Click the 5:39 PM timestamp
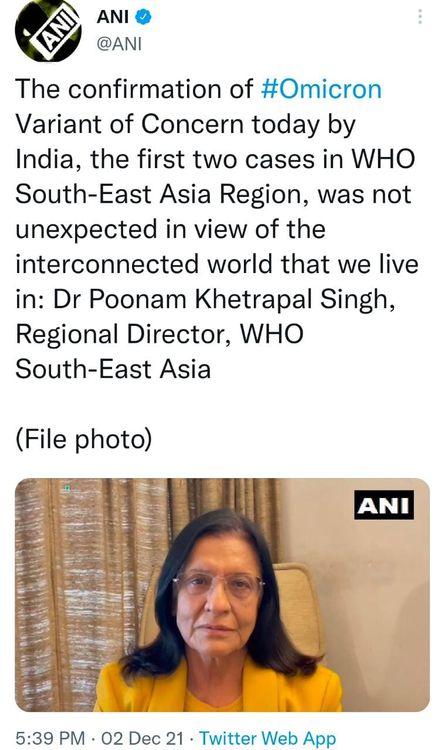 [x=50, y=738]
